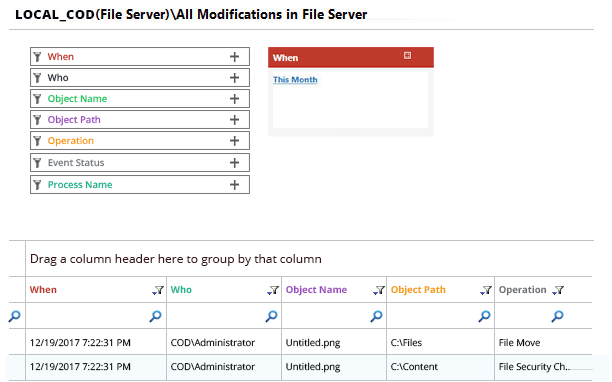The height and width of the screenshot is (382, 612).
Task: Click the search magnifier in the Object Path column
Action: 484,316
